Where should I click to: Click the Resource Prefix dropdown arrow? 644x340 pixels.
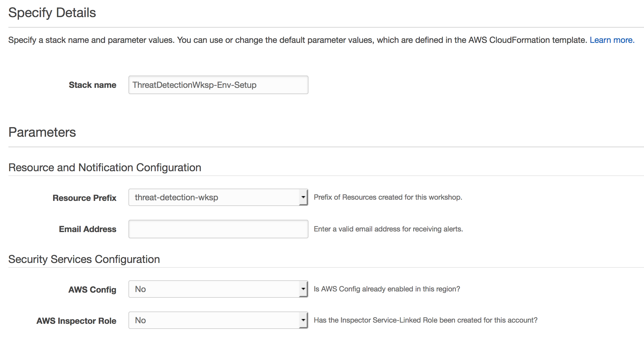(303, 197)
